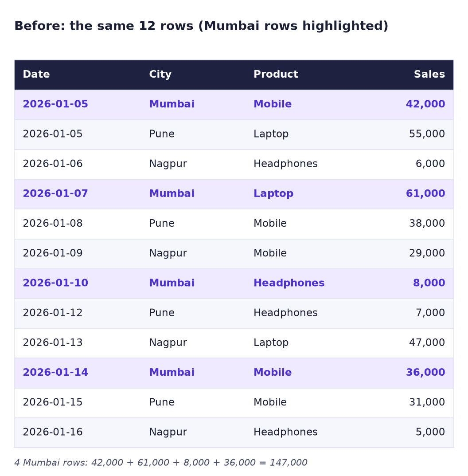Click Mobile in the 31,000 row

click(x=270, y=402)
